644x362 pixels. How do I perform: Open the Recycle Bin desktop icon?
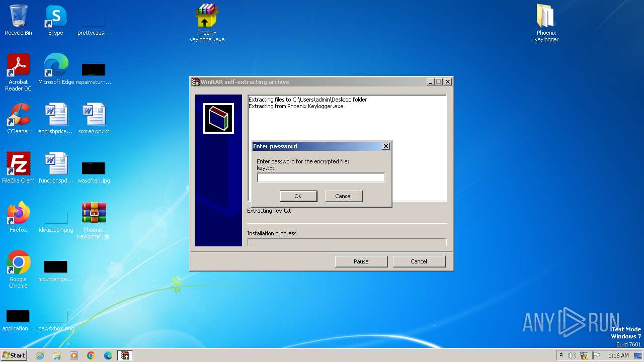pyautogui.click(x=18, y=20)
